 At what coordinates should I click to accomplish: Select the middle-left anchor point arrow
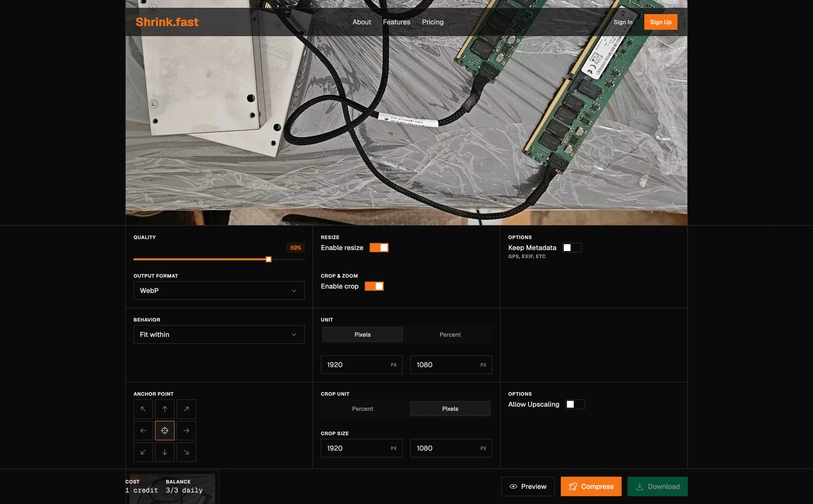(x=143, y=431)
